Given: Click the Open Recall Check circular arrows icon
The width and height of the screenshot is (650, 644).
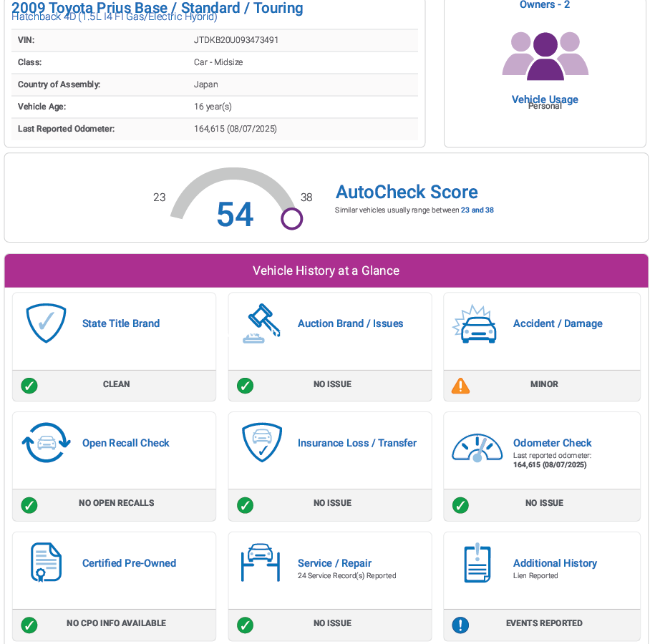Looking at the screenshot, I should tap(46, 444).
